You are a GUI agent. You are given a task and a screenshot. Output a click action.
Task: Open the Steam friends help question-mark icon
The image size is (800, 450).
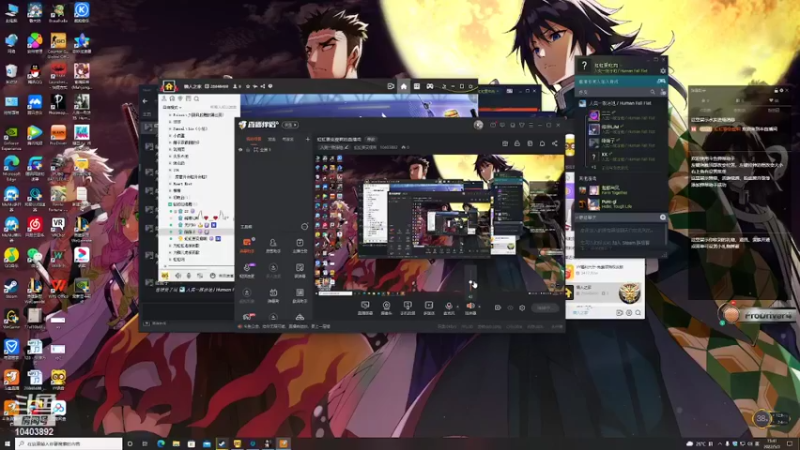(x=584, y=65)
